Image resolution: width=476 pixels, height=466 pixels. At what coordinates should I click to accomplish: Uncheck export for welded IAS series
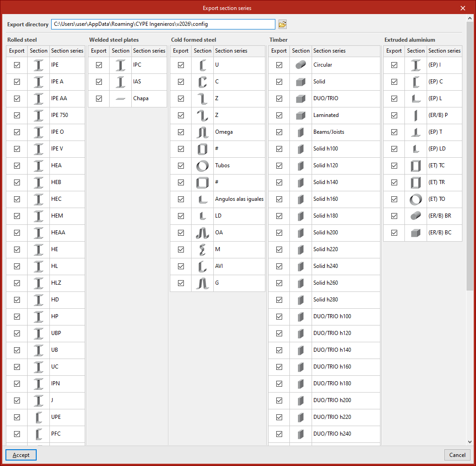tap(99, 82)
